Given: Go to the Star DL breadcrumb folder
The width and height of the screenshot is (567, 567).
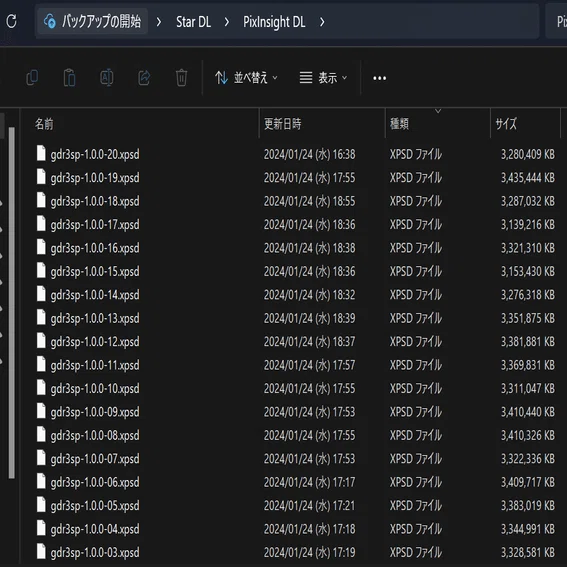Looking at the screenshot, I should pos(193,22).
